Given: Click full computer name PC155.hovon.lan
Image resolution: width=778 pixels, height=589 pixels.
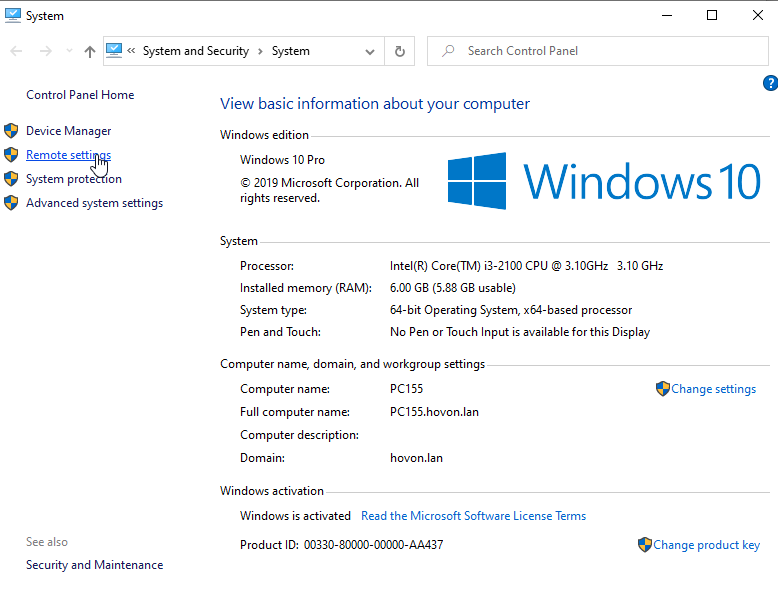Looking at the screenshot, I should (434, 412).
